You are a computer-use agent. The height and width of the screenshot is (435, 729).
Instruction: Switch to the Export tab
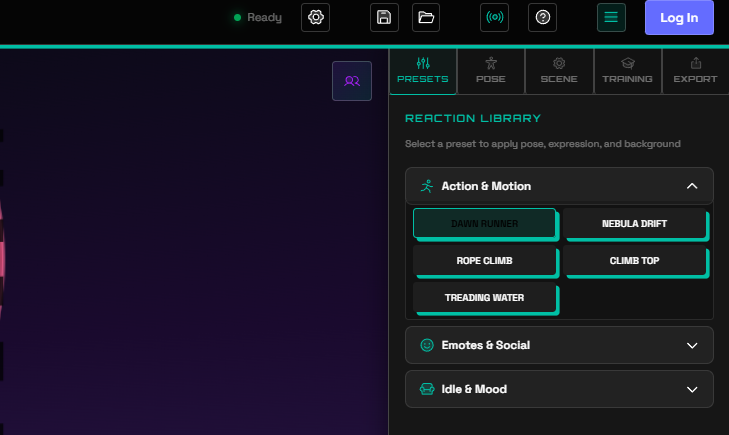696,71
